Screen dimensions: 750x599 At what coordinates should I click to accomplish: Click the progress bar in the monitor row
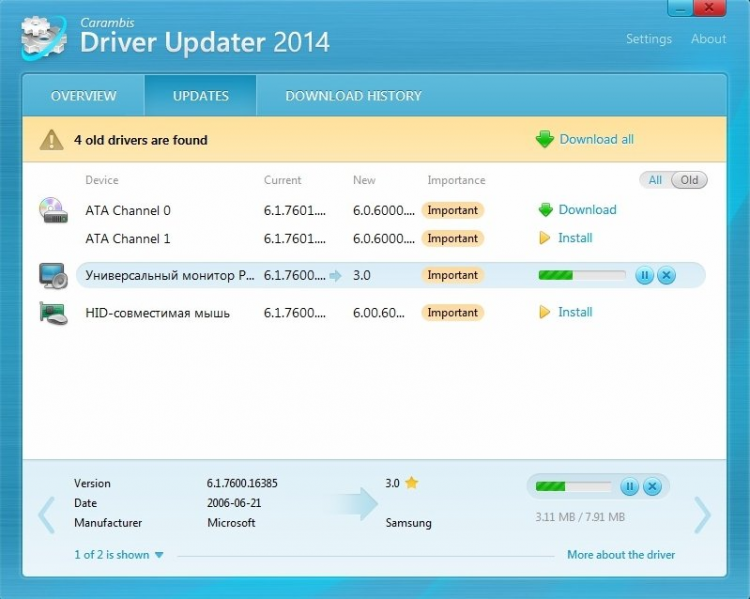coord(582,275)
